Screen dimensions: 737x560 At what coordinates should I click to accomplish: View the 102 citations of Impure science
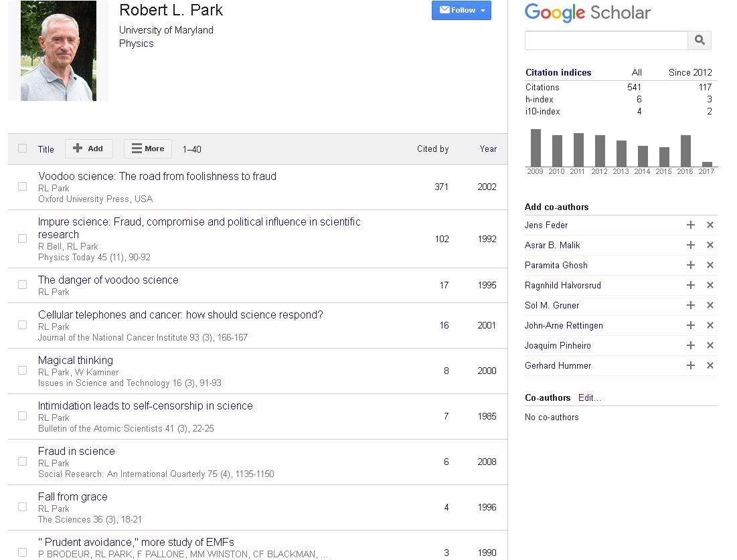(442, 239)
